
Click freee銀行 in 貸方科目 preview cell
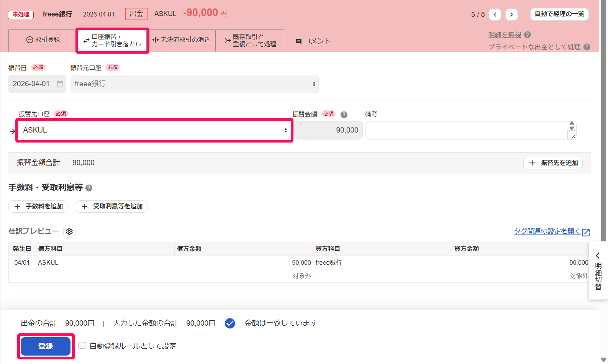click(329, 263)
